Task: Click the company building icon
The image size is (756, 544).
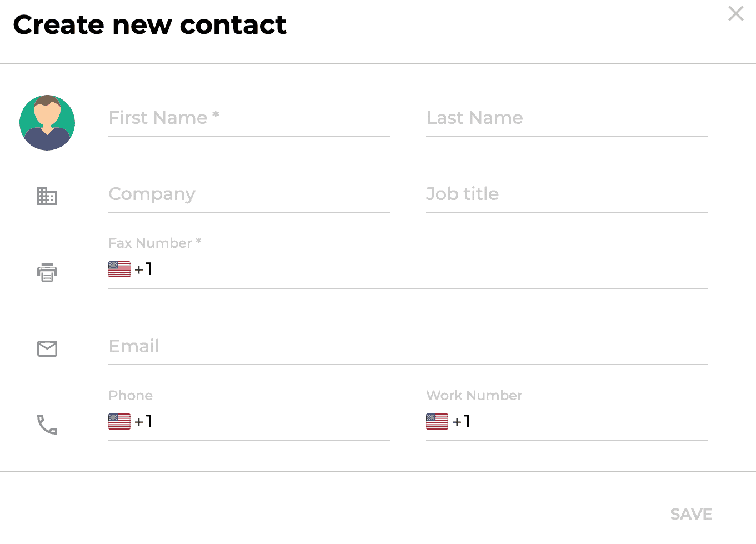Action: (47, 196)
